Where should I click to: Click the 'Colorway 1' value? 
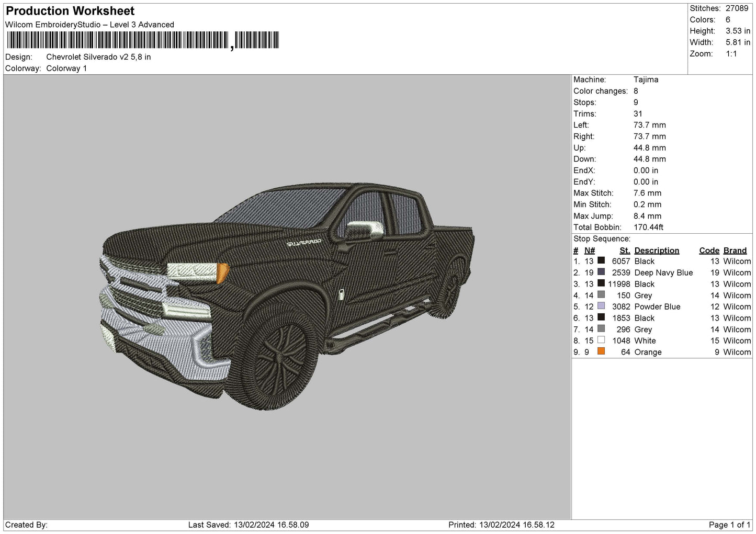[x=66, y=69]
